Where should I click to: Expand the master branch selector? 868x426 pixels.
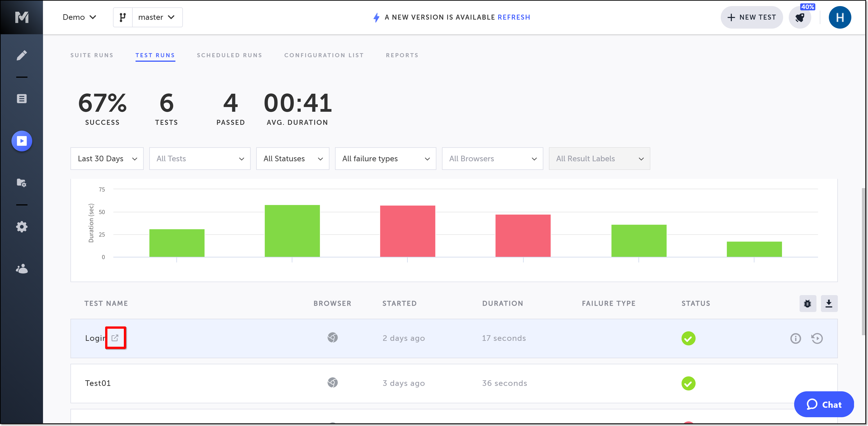click(157, 18)
